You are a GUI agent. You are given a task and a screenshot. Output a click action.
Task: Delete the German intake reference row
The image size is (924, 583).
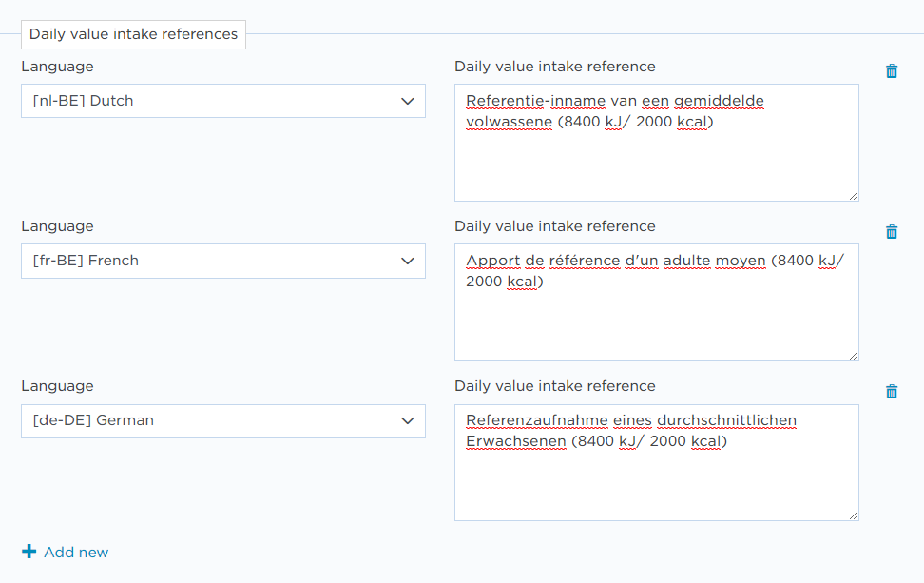click(892, 392)
